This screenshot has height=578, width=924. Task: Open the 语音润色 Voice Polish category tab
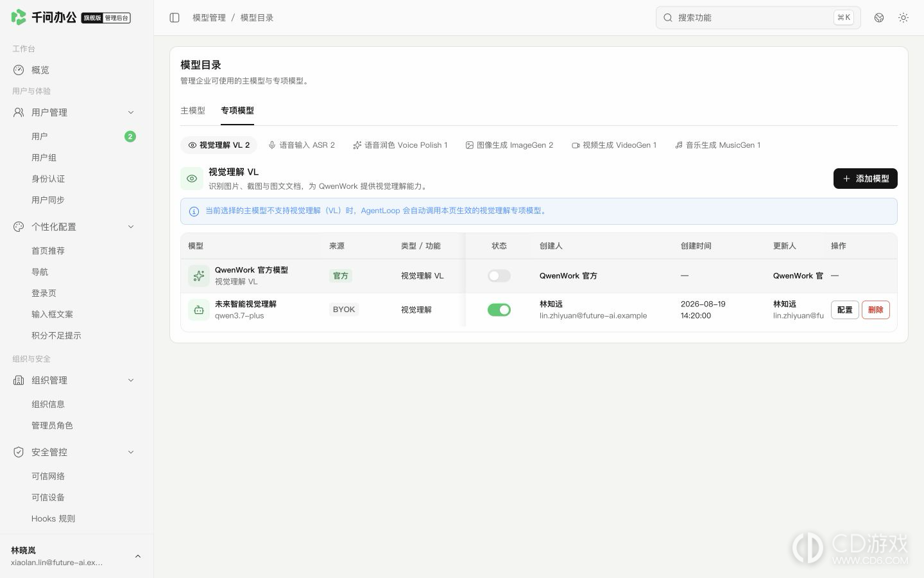[400, 145]
